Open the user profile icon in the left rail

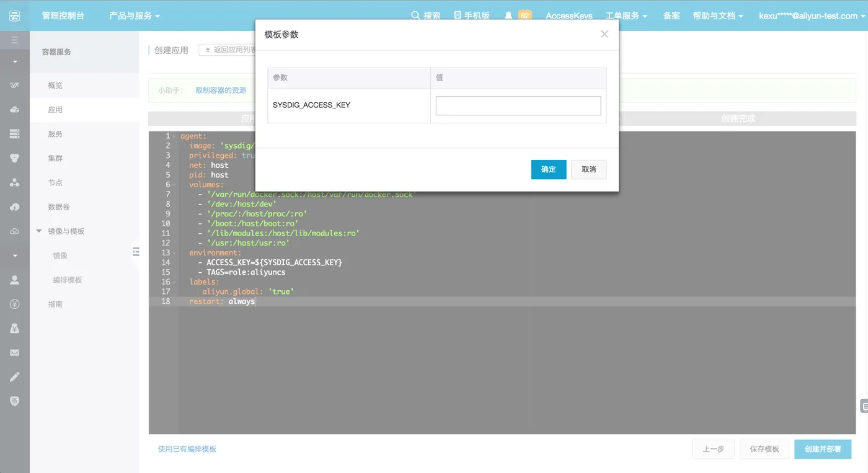15,280
